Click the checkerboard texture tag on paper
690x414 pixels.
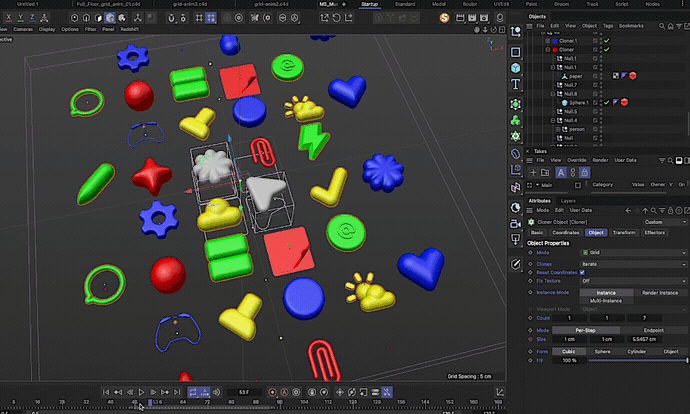[616, 76]
